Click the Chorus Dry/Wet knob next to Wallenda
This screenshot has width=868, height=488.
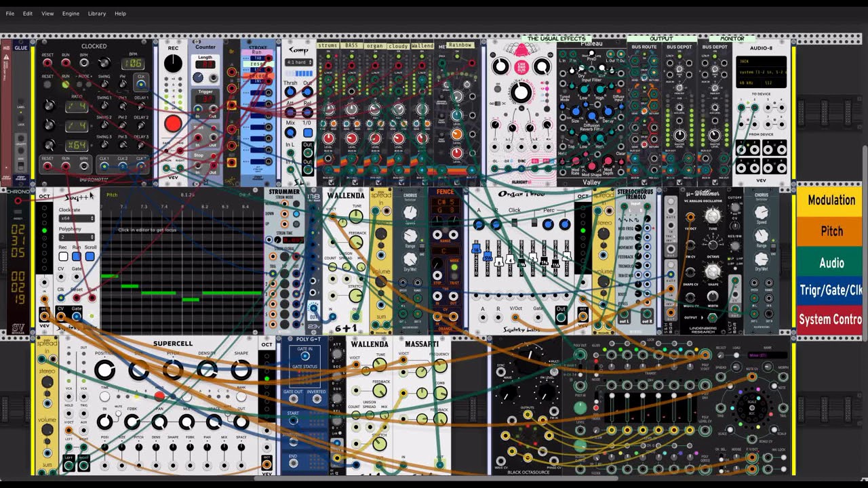coord(410,259)
